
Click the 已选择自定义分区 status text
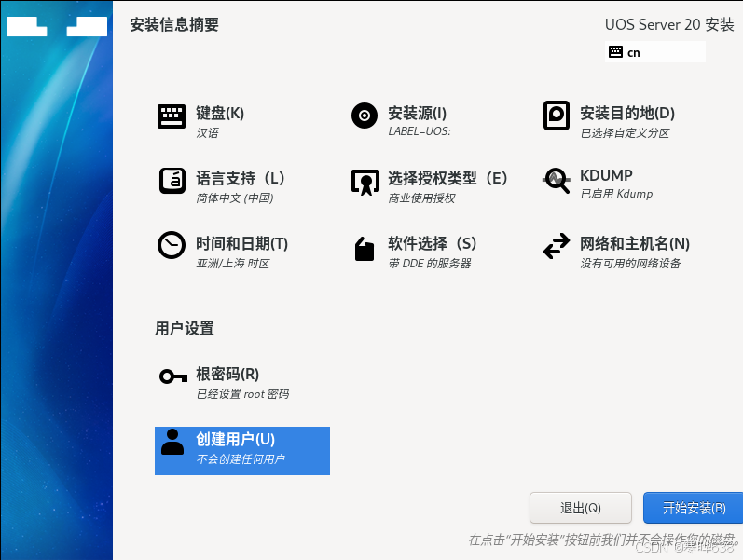(625, 133)
